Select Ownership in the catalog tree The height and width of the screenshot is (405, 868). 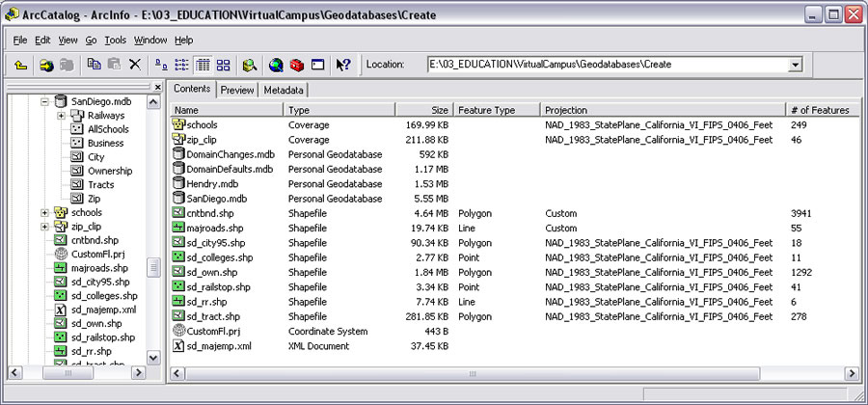[110, 171]
